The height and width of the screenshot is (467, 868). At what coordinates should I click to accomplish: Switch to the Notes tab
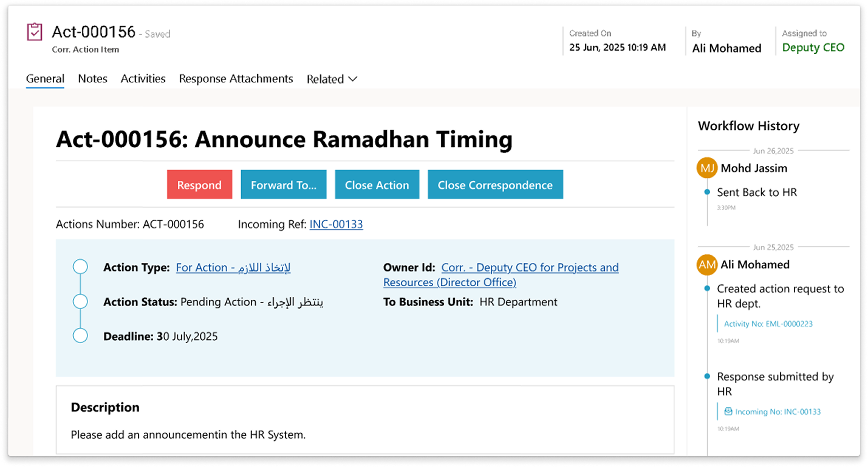pos(92,79)
